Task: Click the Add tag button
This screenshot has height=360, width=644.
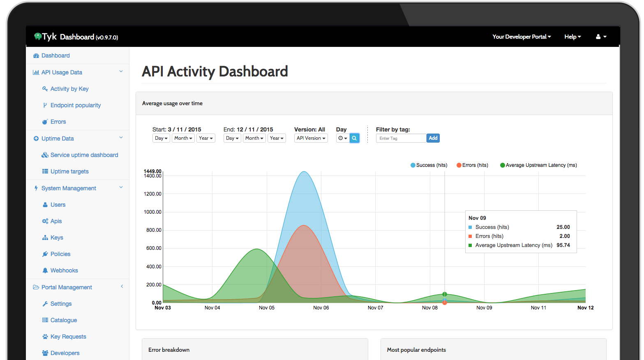Action: [433, 138]
